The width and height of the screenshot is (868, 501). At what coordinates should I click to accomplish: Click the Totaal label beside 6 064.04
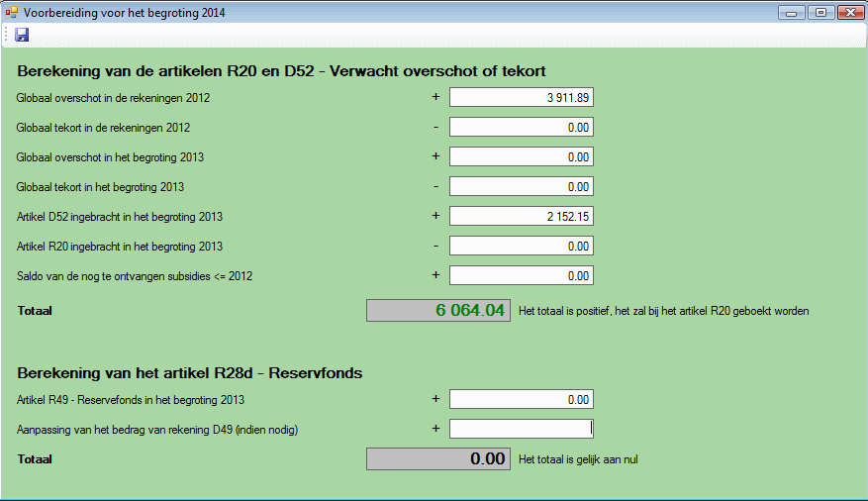tap(35, 311)
